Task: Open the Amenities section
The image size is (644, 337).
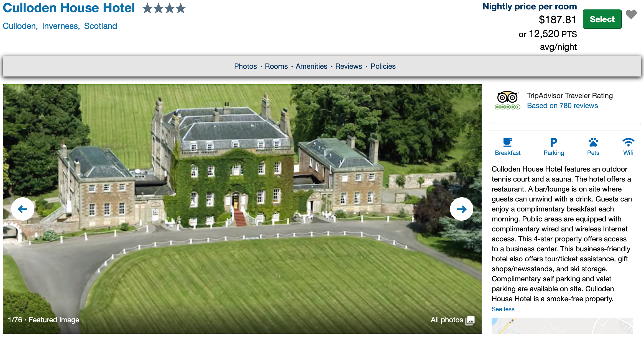Action: coord(311,66)
